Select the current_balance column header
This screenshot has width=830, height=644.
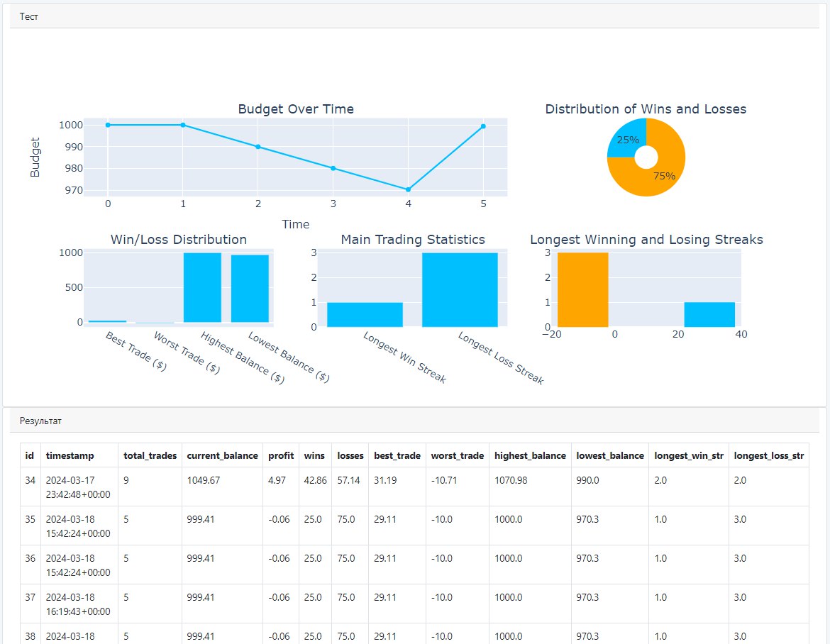click(222, 455)
